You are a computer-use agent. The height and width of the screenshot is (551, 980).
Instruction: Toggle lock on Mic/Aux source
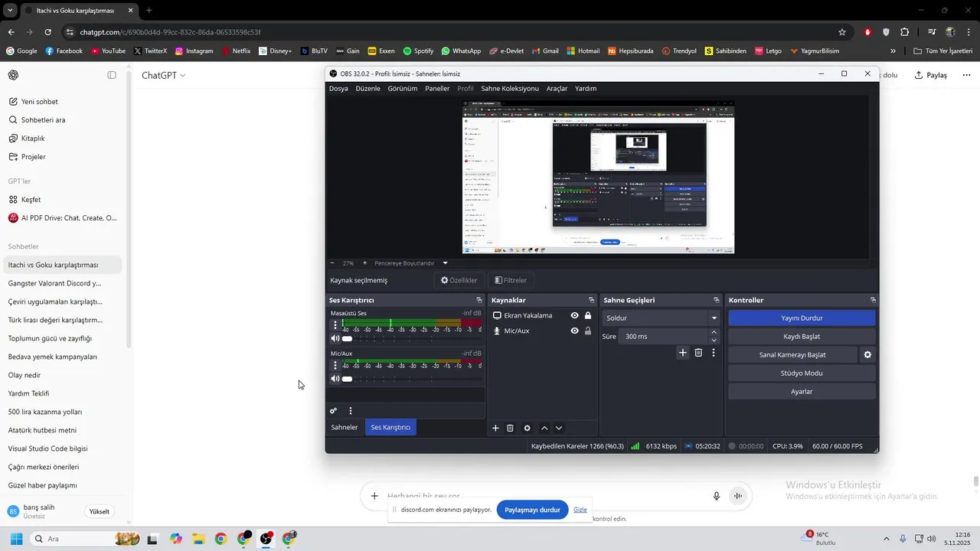(x=588, y=331)
